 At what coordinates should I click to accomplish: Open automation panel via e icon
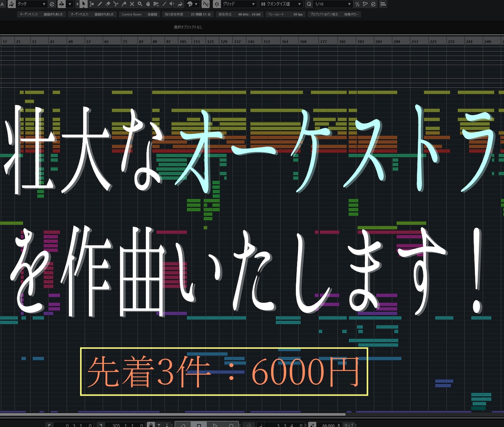[52, 4]
